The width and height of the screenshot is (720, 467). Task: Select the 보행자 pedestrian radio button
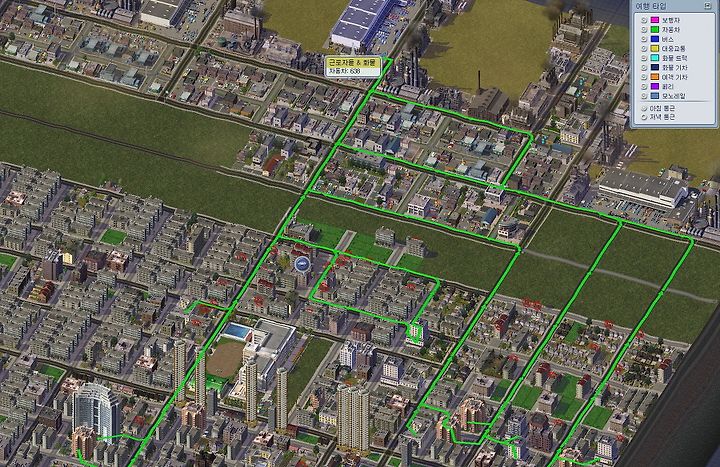click(x=644, y=20)
